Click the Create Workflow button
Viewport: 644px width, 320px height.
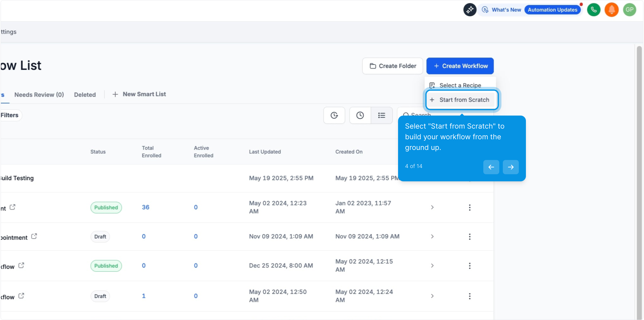(460, 66)
